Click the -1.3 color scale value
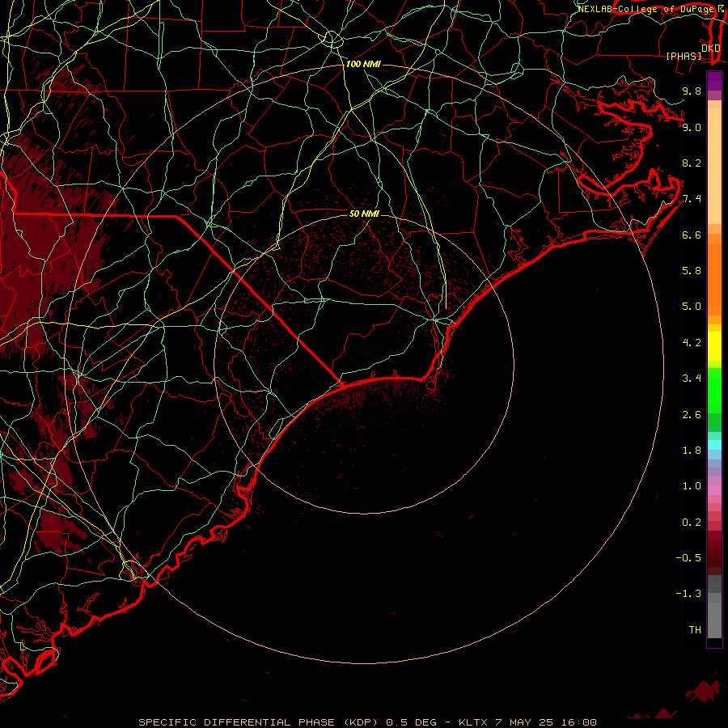728x728 pixels. 688,594
